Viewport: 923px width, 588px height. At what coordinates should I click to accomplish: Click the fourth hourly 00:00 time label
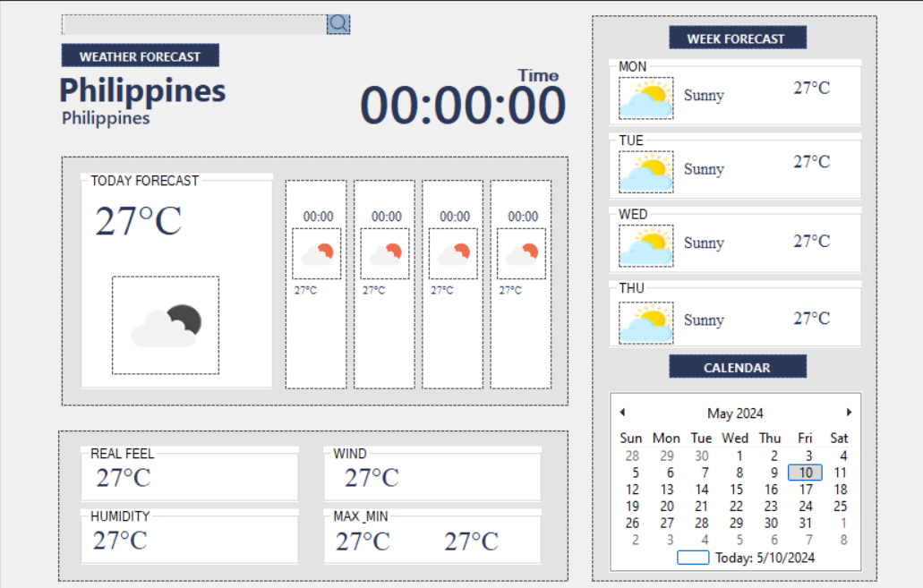point(524,217)
